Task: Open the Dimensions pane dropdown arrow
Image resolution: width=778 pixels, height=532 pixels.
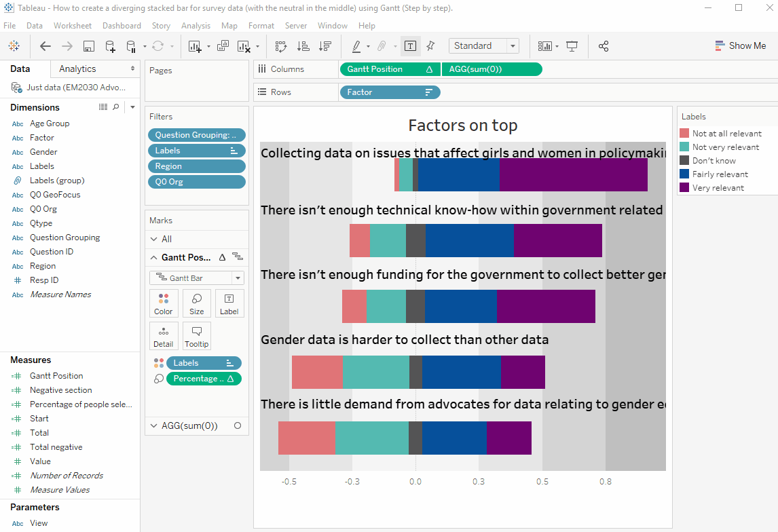Action: coord(132,107)
